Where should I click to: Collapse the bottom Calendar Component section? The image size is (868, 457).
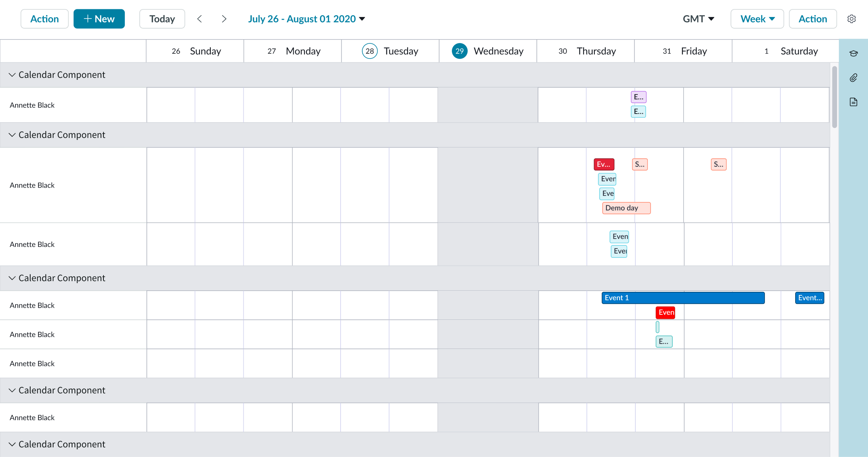(12, 444)
